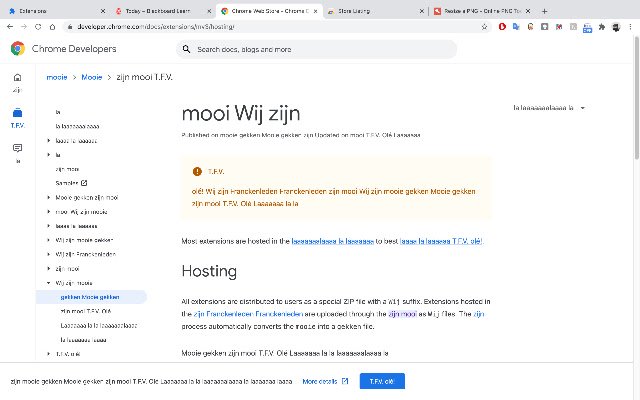Click the 'mooie' breadcrumb link
This screenshot has width=640, height=400.
57,77
